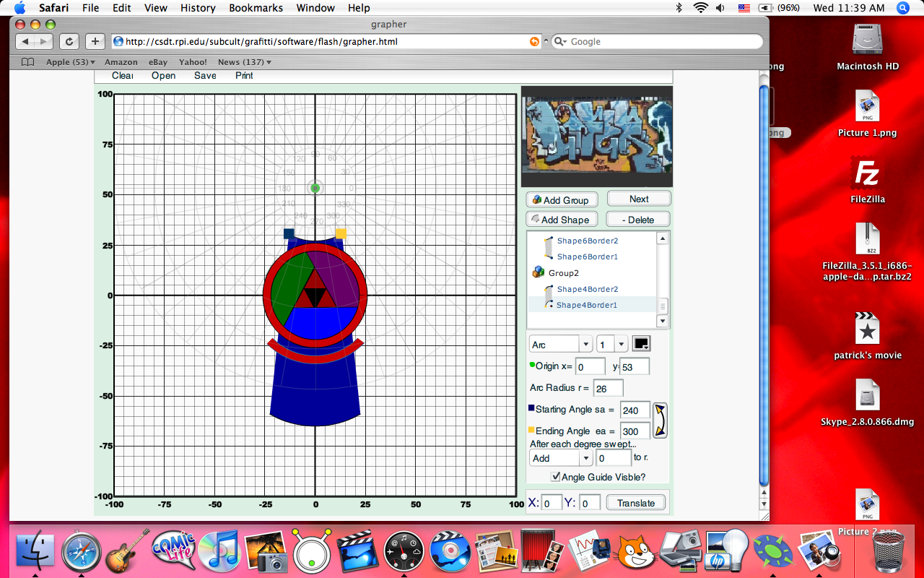924x578 pixels.
Task: Open the black color picker swatch
Action: coord(641,344)
